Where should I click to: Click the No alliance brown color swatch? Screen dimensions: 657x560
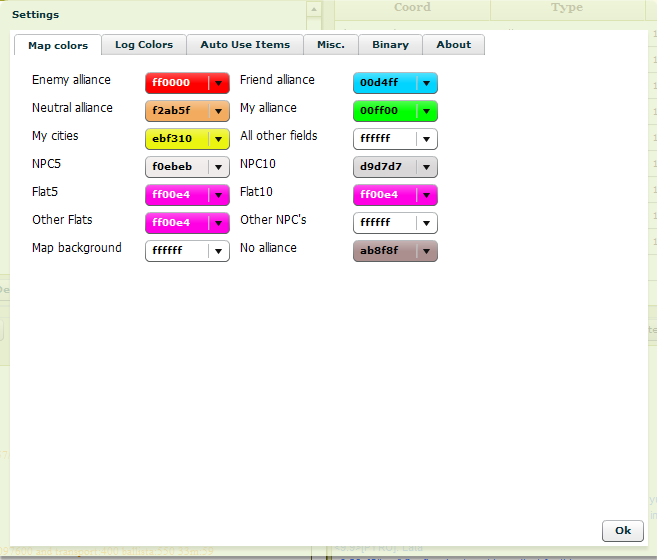(x=384, y=251)
